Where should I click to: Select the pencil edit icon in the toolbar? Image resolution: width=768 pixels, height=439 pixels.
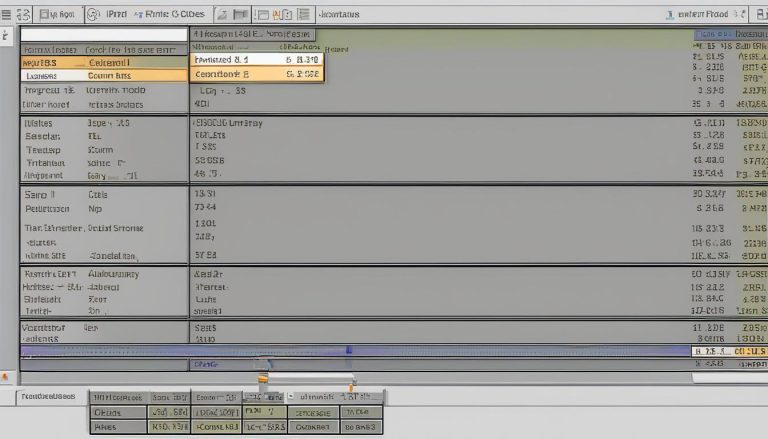click(222, 15)
